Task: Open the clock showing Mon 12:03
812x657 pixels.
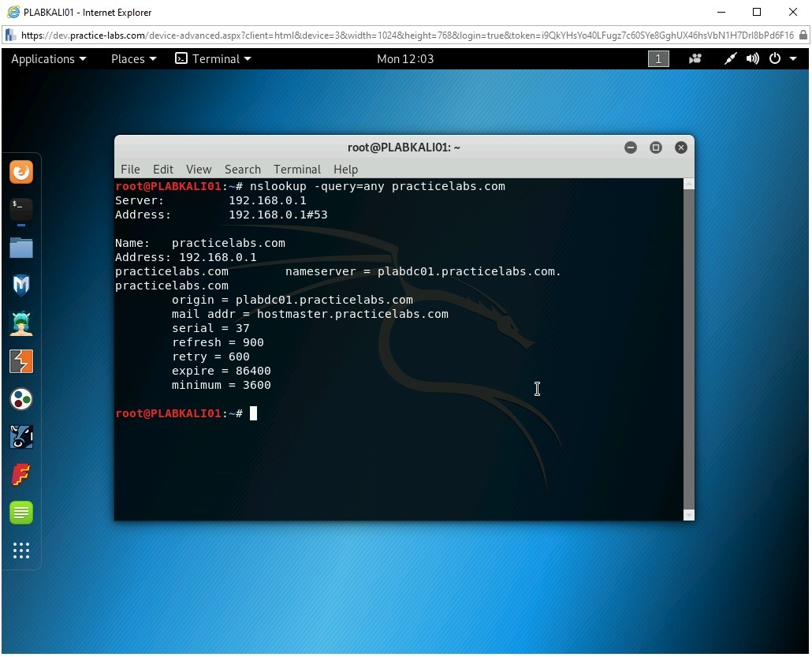Action: click(x=405, y=58)
